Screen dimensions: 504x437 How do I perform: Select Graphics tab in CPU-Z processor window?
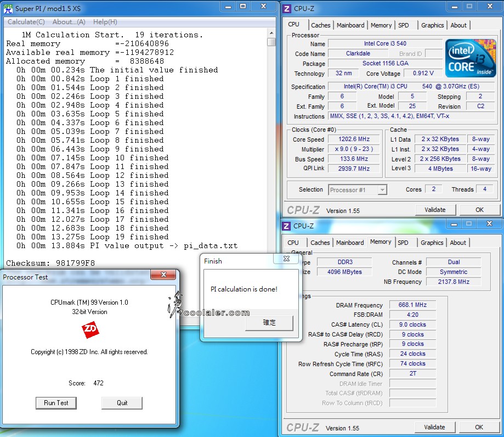pyautogui.click(x=432, y=25)
